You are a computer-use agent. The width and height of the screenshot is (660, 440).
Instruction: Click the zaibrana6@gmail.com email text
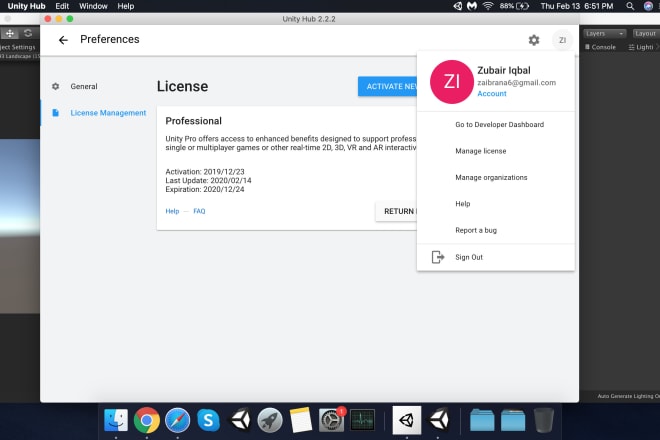(x=516, y=83)
